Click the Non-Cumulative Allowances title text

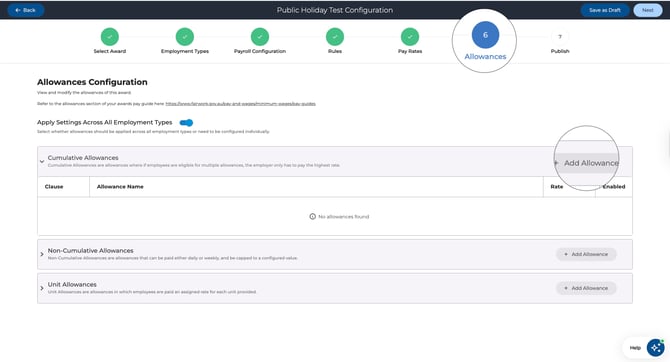pyautogui.click(x=91, y=250)
